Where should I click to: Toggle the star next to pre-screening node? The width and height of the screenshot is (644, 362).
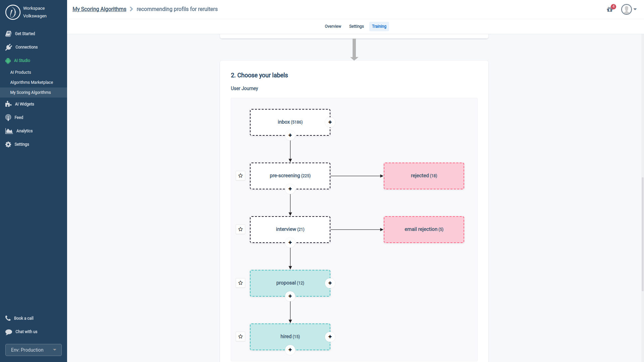[x=240, y=175]
